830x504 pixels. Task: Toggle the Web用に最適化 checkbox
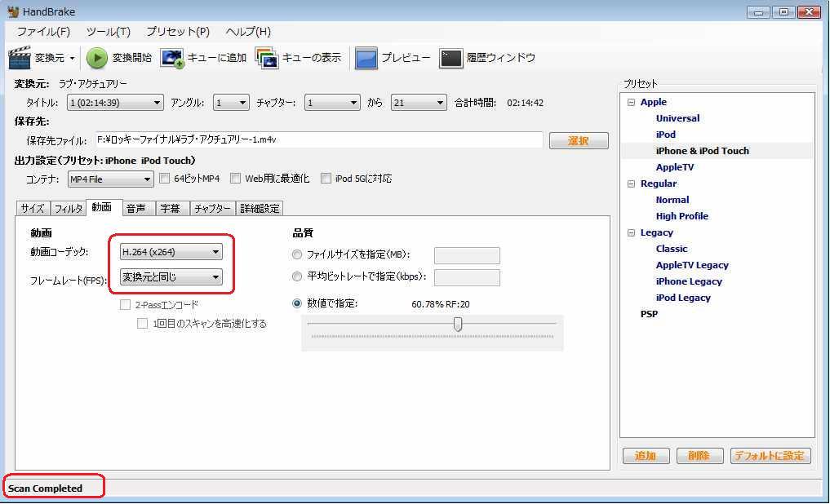(235, 179)
